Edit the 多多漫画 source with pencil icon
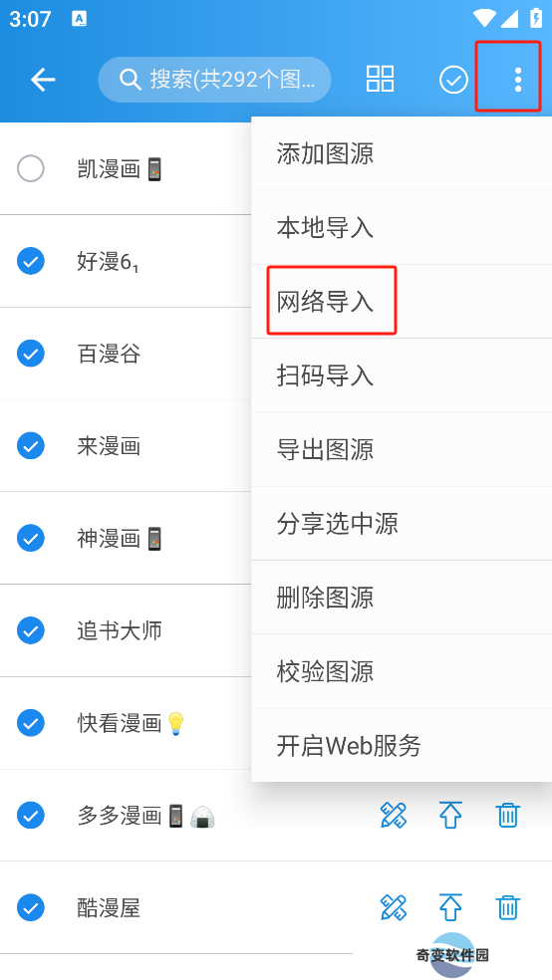Viewport: 552px width, 980px height. pos(394,815)
